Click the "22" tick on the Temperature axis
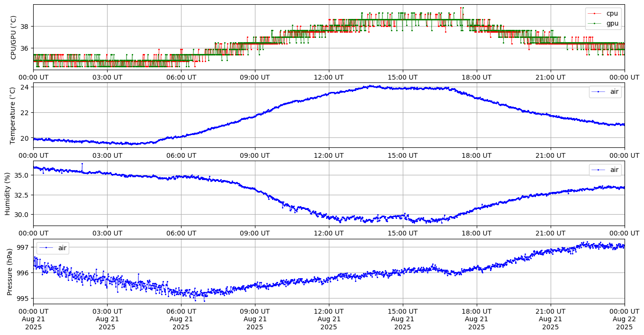Viewport: 644px width, 335px height. (26, 113)
